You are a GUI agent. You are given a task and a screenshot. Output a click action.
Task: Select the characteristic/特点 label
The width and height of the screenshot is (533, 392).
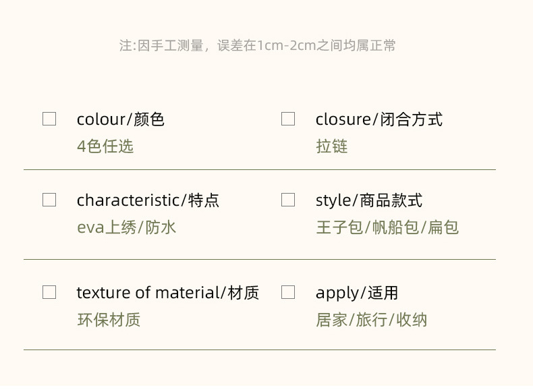click(x=148, y=200)
